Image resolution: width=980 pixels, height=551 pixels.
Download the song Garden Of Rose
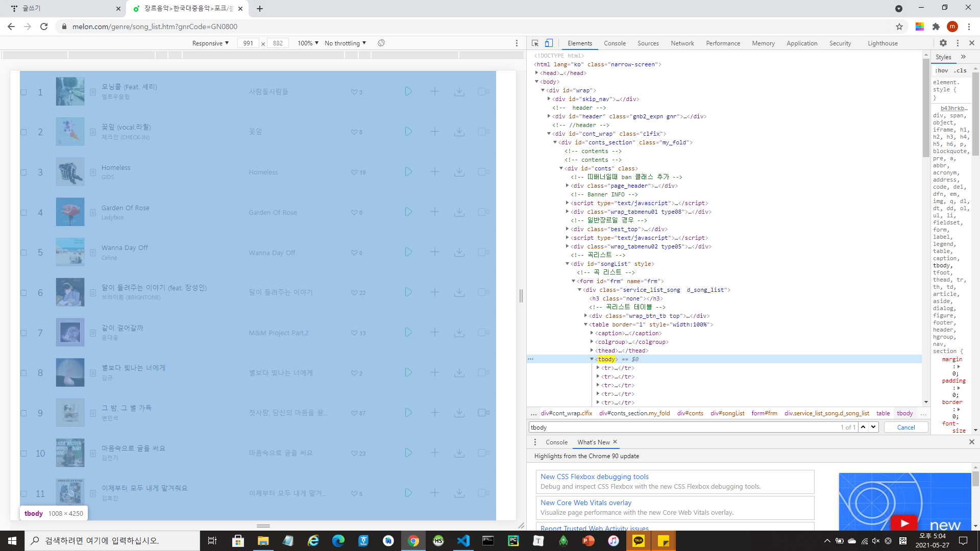[x=459, y=212]
